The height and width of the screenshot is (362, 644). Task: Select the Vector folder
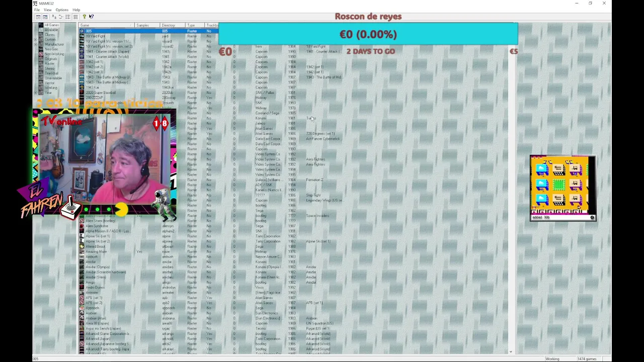(x=49, y=83)
